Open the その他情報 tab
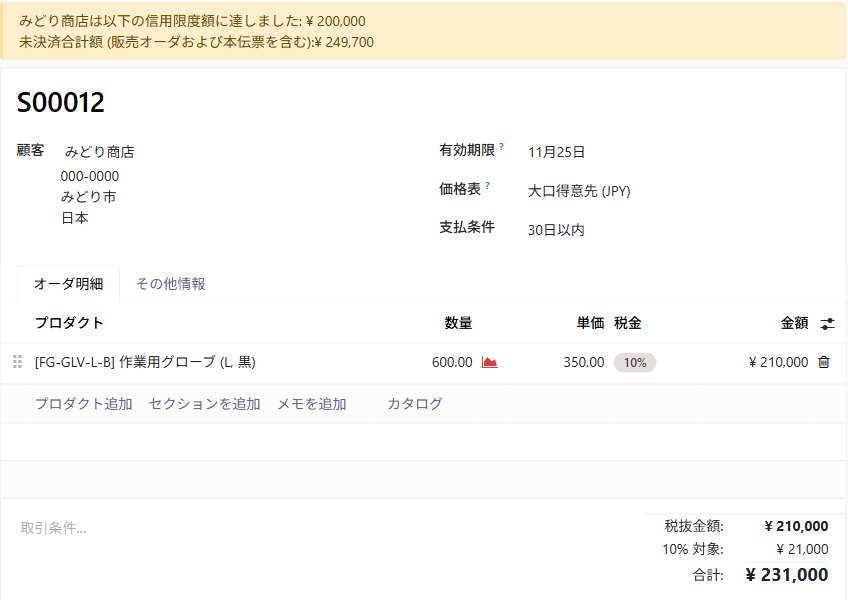The image size is (848, 600). [x=170, y=284]
